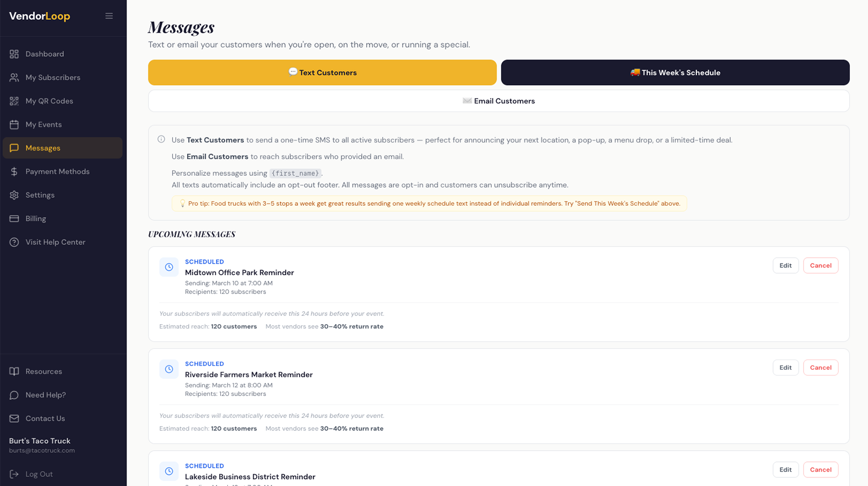Screen dimensions: 868x486
Task: Cancel the Lakeside Business District Reminder
Action: pyautogui.click(x=820, y=470)
